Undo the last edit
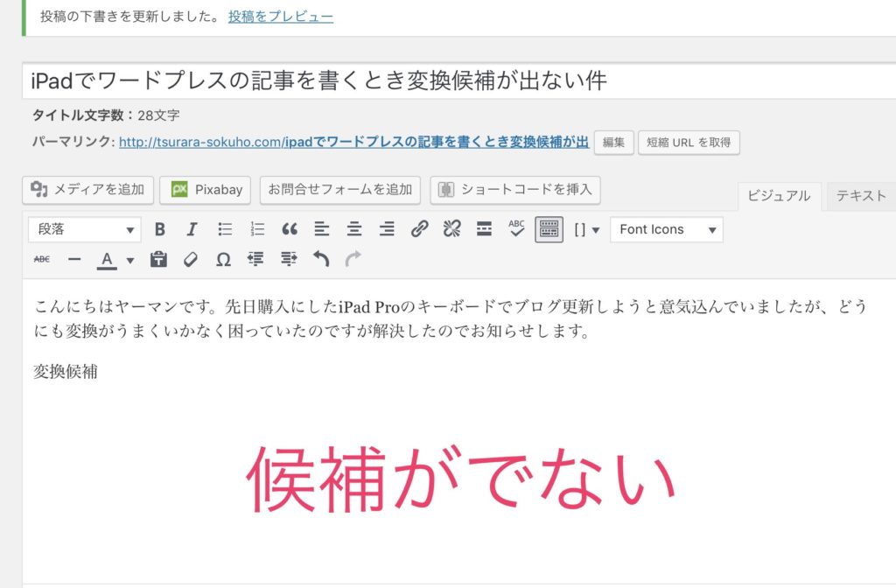Screen dimensions: 896x588 coord(321,259)
